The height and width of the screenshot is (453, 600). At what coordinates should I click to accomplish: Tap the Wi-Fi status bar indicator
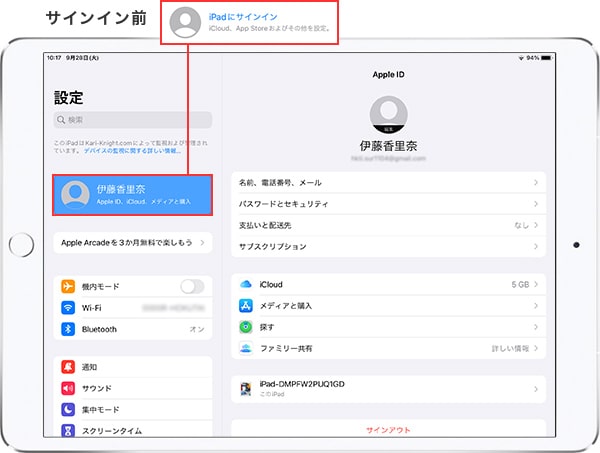521,58
